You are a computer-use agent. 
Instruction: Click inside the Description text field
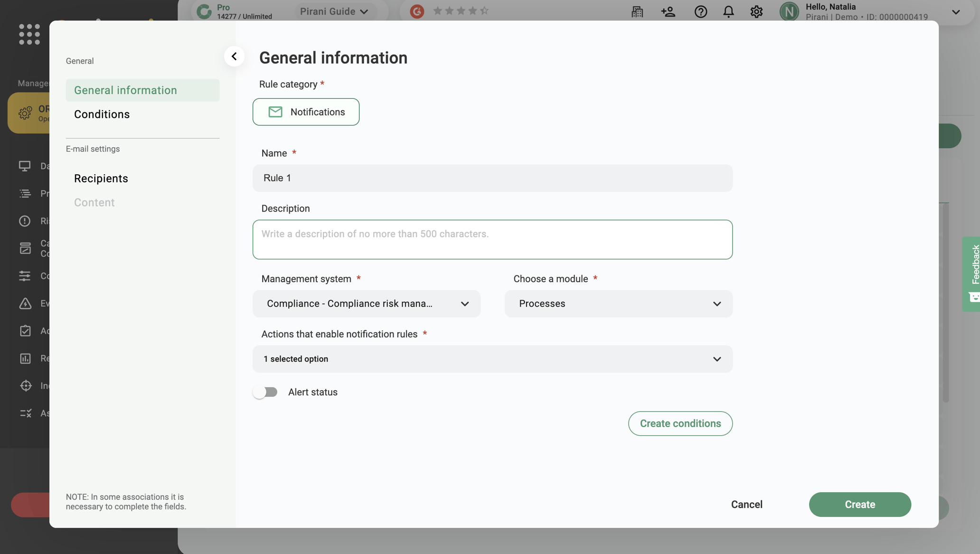point(492,239)
